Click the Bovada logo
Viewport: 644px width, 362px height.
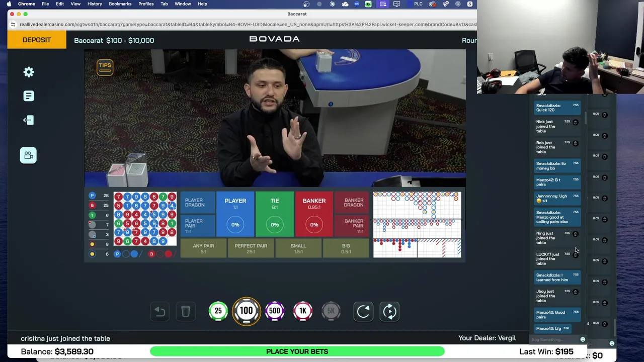(x=274, y=39)
